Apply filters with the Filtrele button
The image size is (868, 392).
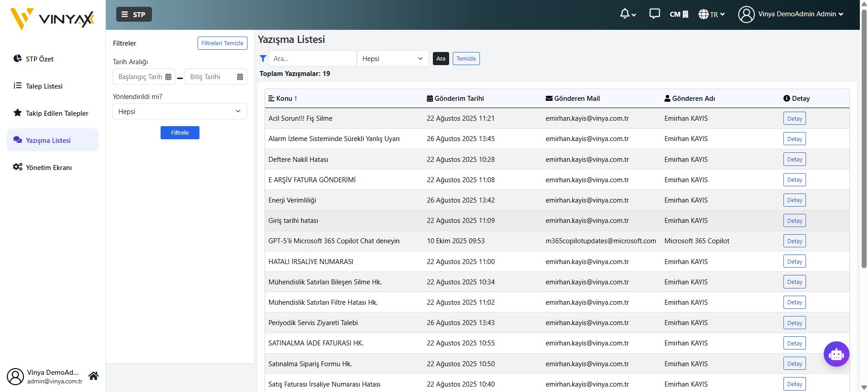(x=180, y=132)
